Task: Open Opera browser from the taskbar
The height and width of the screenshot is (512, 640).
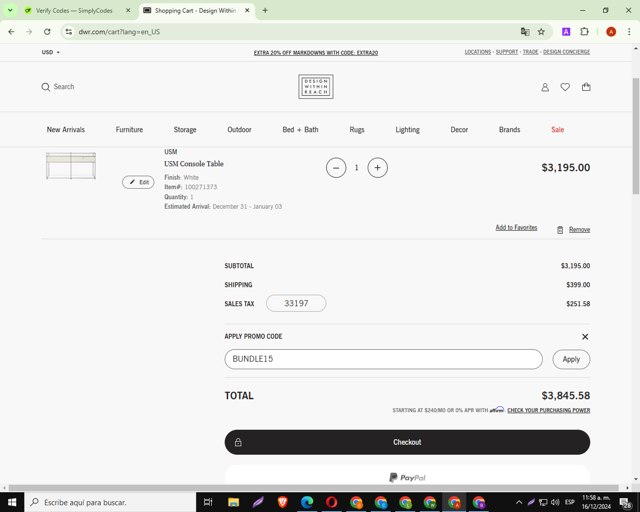Action: pyautogui.click(x=331, y=502)
